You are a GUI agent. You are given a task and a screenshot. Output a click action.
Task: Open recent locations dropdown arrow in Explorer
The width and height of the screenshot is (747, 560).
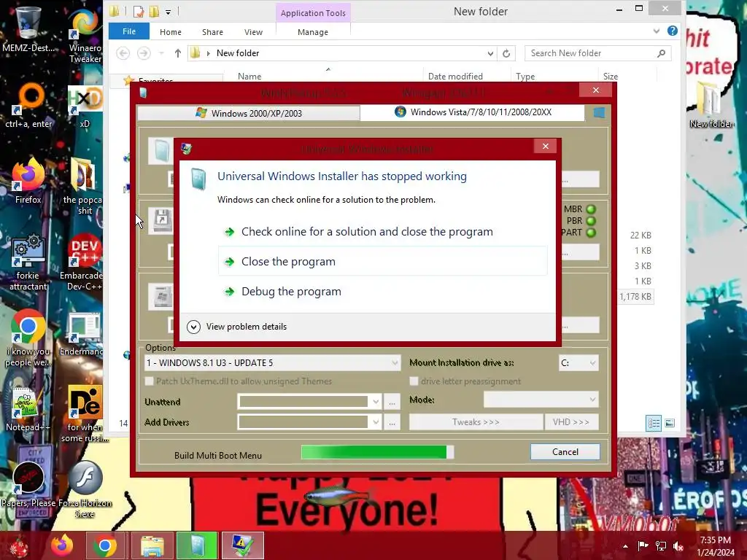click(x=161, y=53)
